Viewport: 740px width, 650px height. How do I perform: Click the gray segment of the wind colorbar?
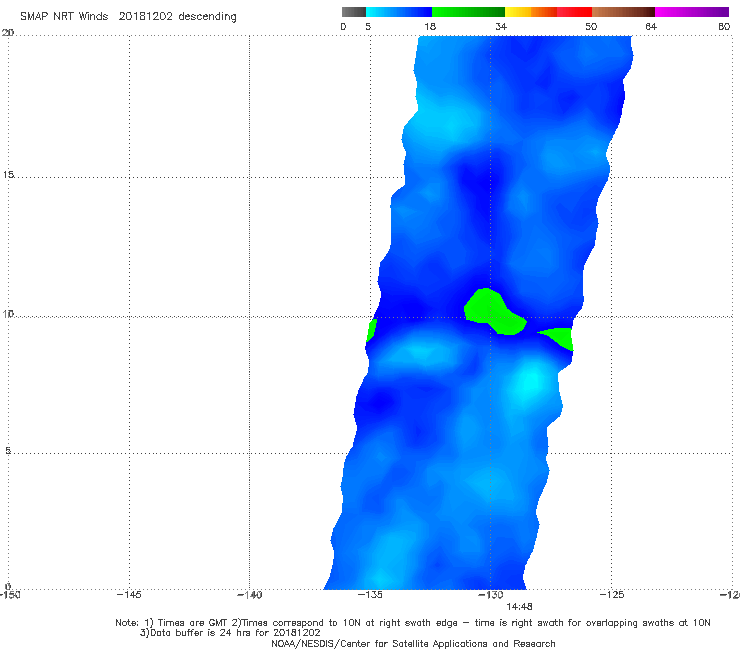353,12
